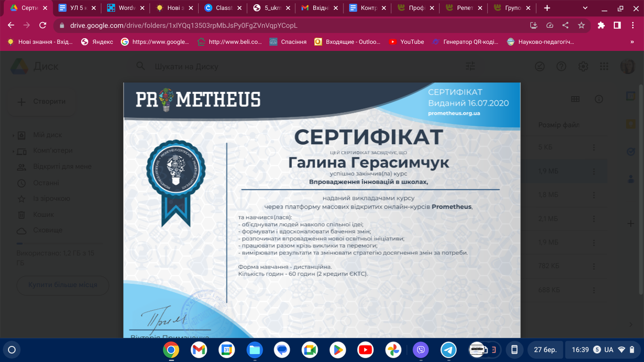Launch Google Photos from the shelf
Viewport: 644px width, 362px height.
pos(393,350)
